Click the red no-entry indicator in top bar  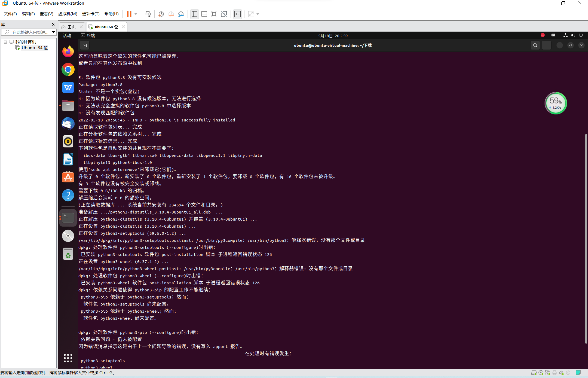click(543, 35)
